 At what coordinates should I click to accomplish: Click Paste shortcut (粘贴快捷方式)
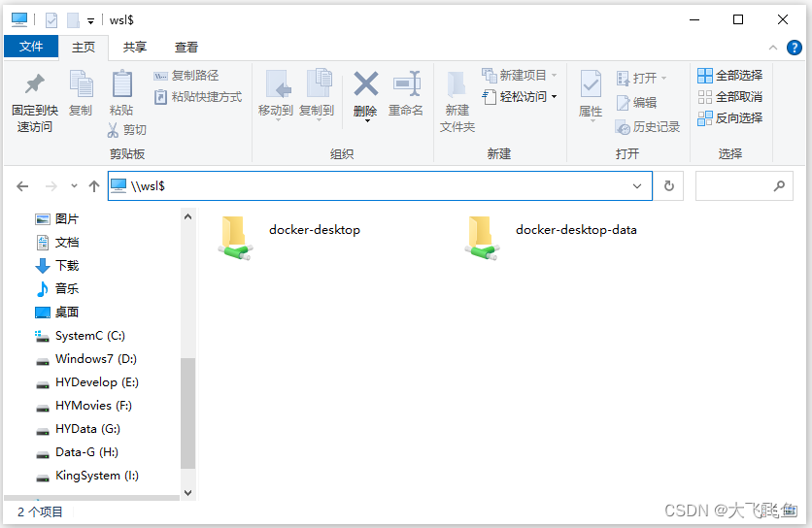pos(198,97)
